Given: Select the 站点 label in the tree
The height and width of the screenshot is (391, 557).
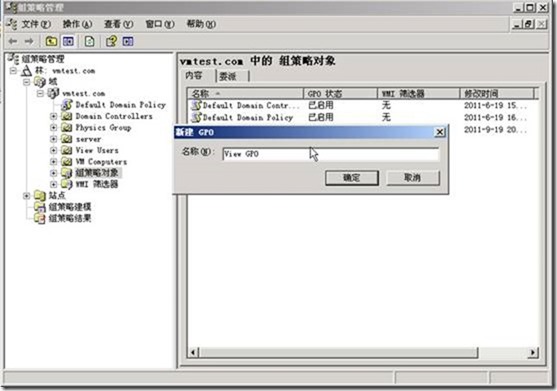Looking at the screenshot, I should pos(57,196).
